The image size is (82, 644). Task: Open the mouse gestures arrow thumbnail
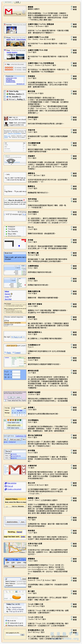(15, 160)
